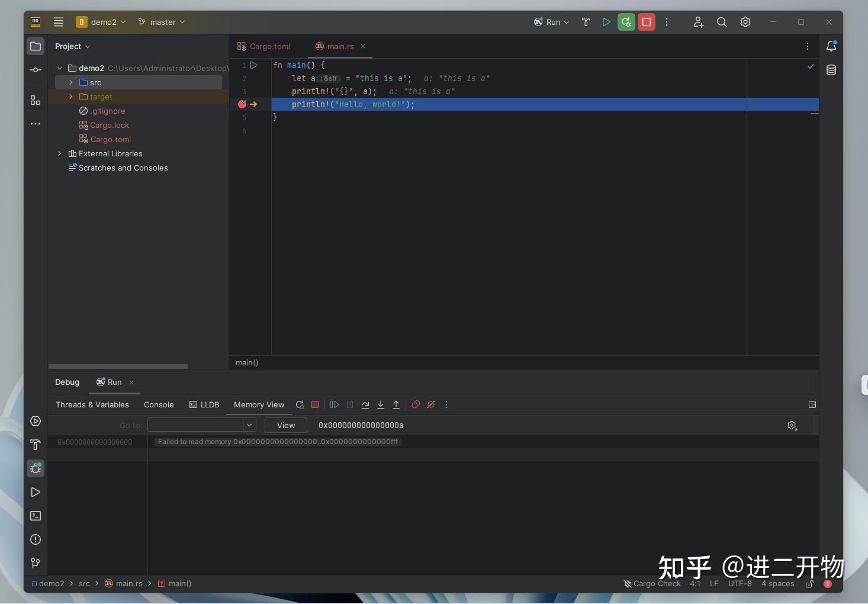Open the Terminal tool window
The image size is (868, 604).
36,516
